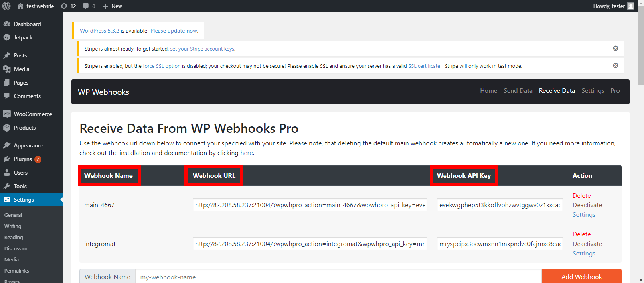Dismiss the Stripe almost ready notice

tap(616, 48)
